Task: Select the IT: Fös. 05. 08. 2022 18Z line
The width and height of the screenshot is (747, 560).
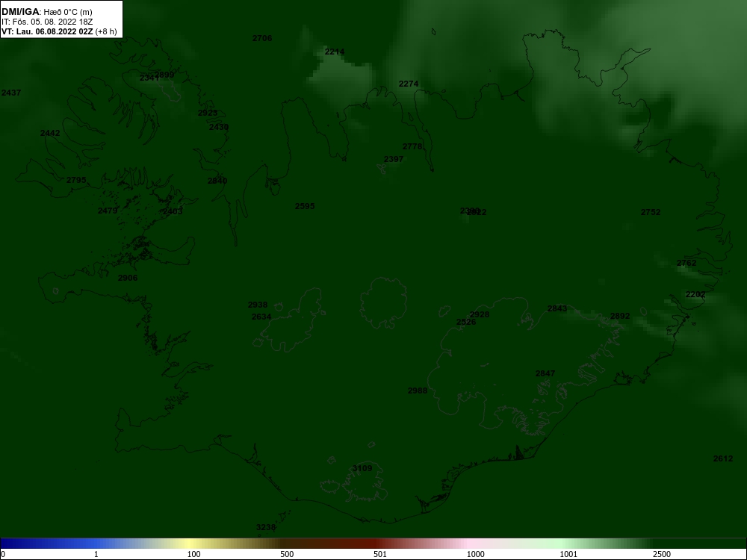Action: click(46, 22)
